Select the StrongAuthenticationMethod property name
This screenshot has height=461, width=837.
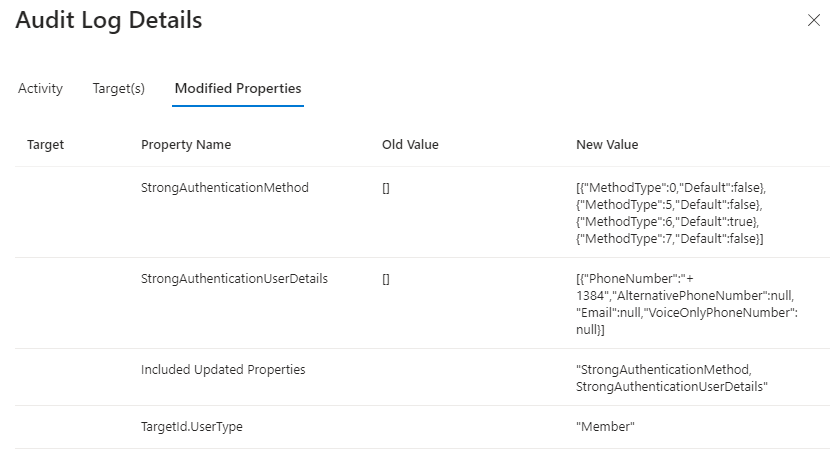tap(225, 187)
